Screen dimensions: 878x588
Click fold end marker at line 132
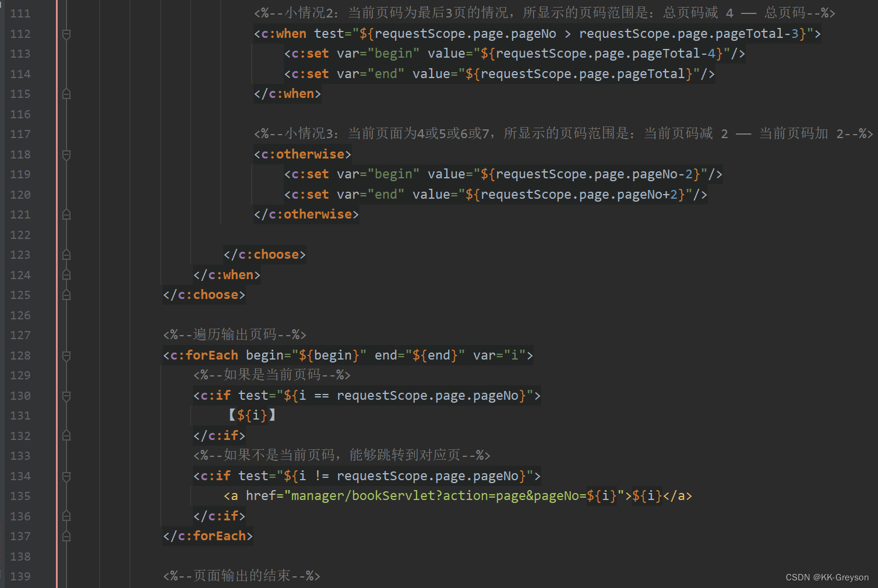66,436
